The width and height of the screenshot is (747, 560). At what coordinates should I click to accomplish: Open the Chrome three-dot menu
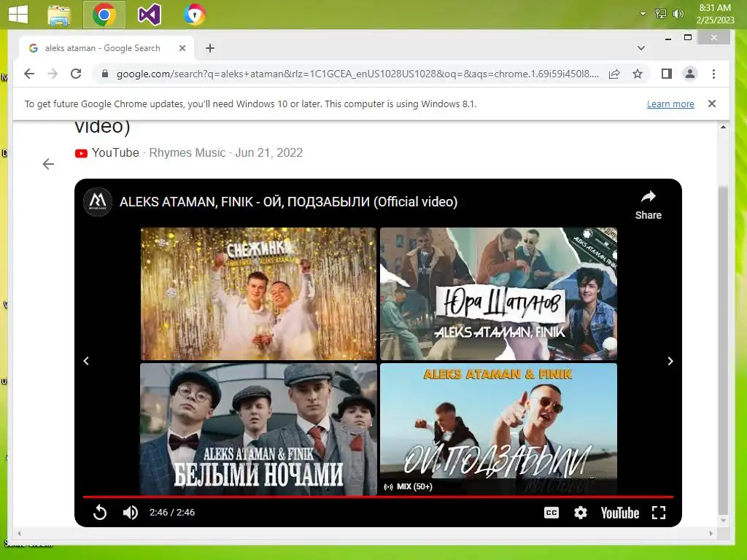point(713,74)
